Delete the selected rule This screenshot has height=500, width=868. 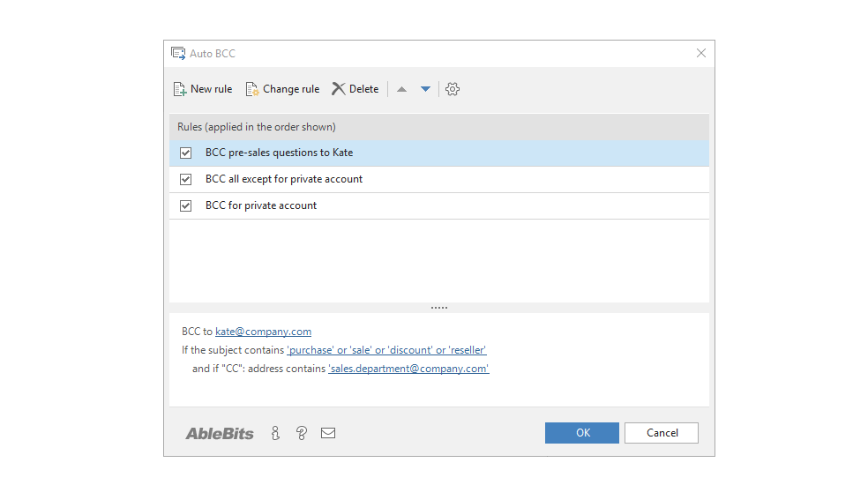[x=355, y=89]
